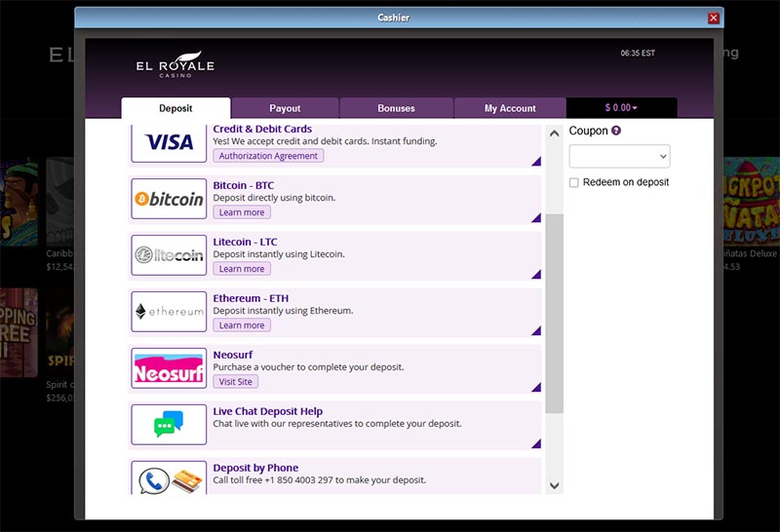Switch to the Deposit tab

tap(175, 108)
